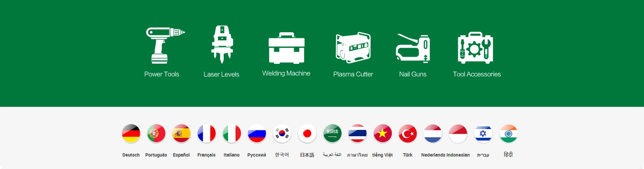Open the Power Tools drill icon
This screenshot has height=169, width=644.
tap(165, 45)
